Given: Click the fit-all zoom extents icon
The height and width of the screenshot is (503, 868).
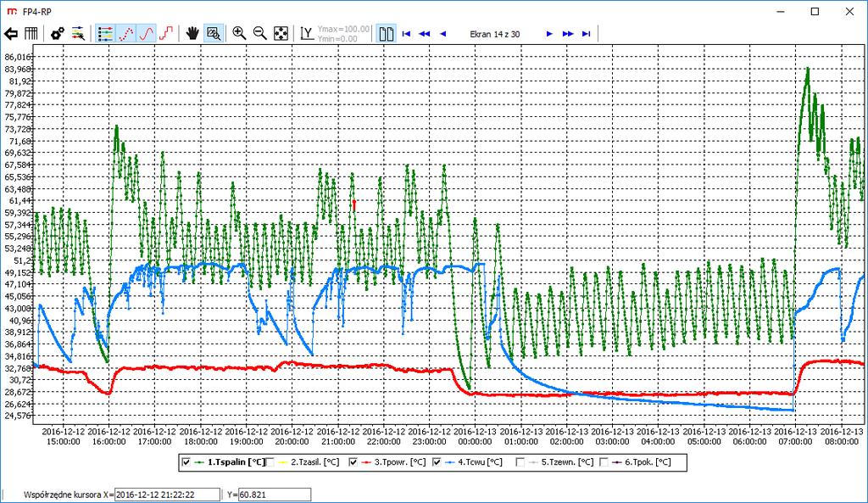Looking at the screenshot, I should click(281, 34).
